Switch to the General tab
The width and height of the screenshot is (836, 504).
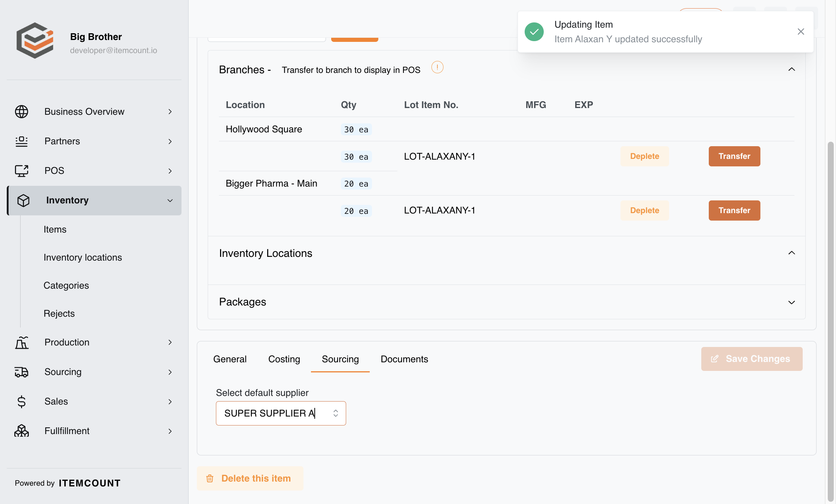(230, 359)
